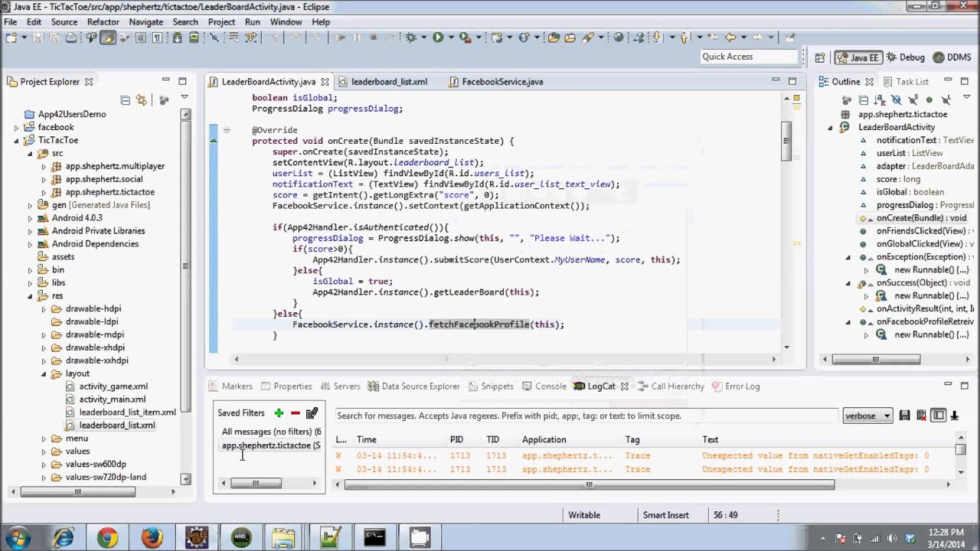
Task: Click the green Run toolbar button
Action: 438,37
